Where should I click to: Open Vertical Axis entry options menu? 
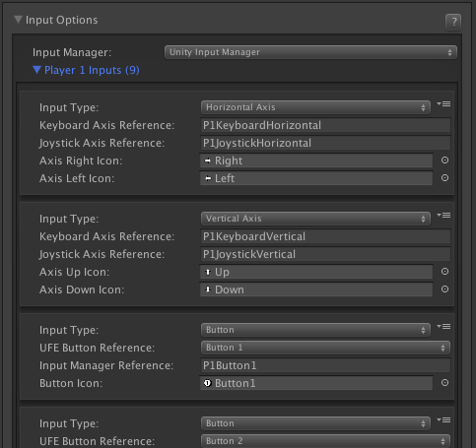click(443, 216)
